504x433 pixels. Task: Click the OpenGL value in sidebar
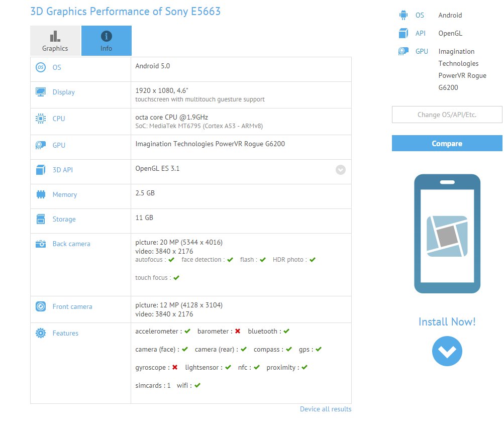point(450,34)
